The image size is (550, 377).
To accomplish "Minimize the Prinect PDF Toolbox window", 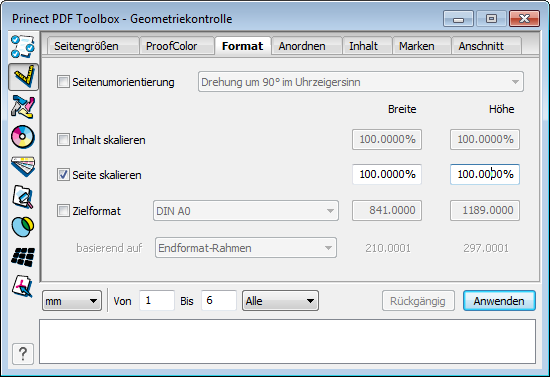I will point(458,19).
